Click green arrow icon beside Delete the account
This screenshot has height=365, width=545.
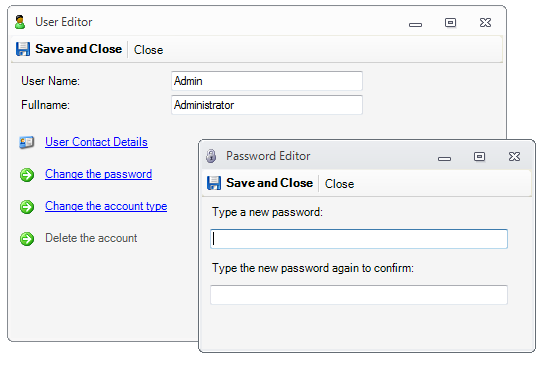(x=27, y=239)
